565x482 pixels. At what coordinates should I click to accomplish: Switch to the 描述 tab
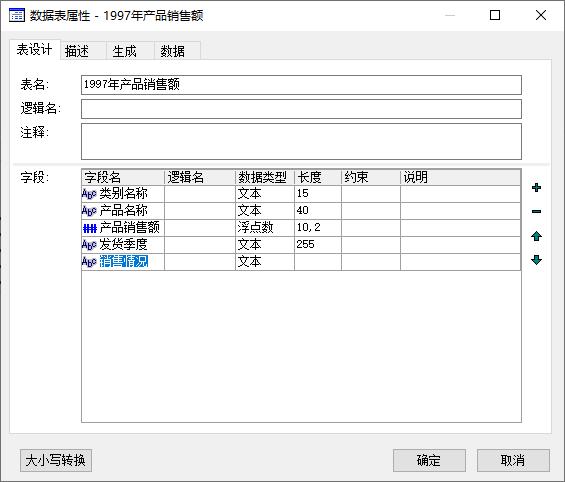83,51
